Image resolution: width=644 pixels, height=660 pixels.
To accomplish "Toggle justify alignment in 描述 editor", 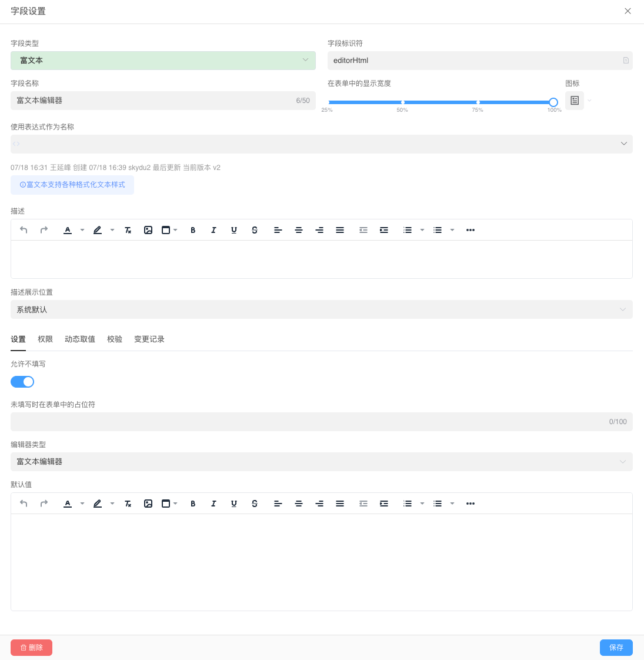I will [340, 230].
